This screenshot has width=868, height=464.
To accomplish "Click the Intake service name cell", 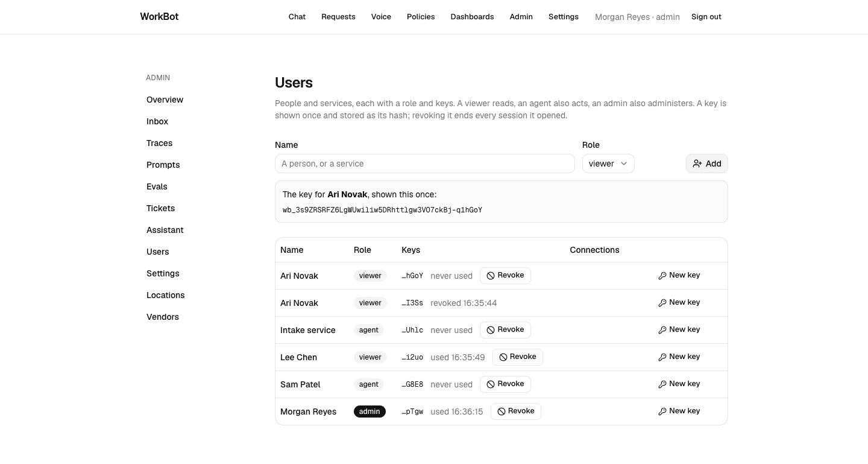I will tap(308, 330).
